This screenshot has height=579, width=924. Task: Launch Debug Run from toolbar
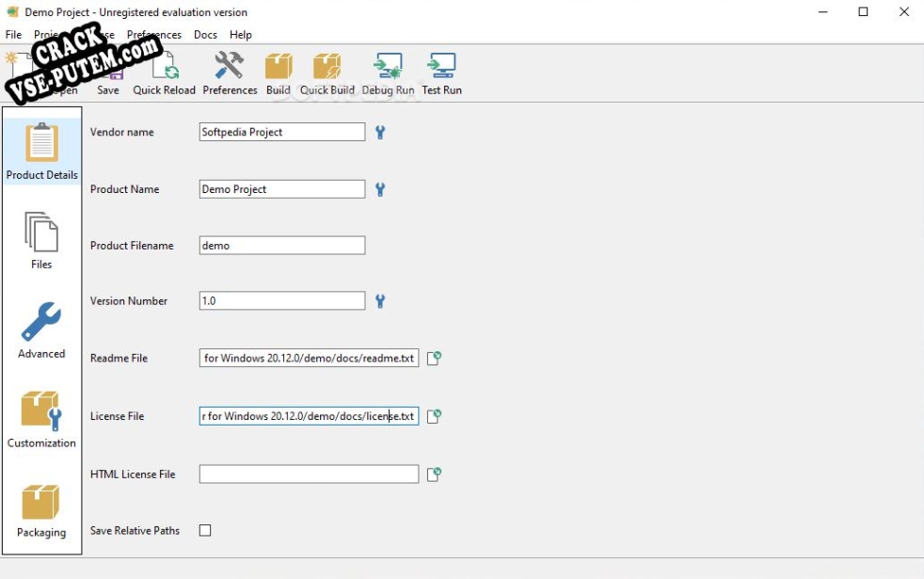[388, 74]
